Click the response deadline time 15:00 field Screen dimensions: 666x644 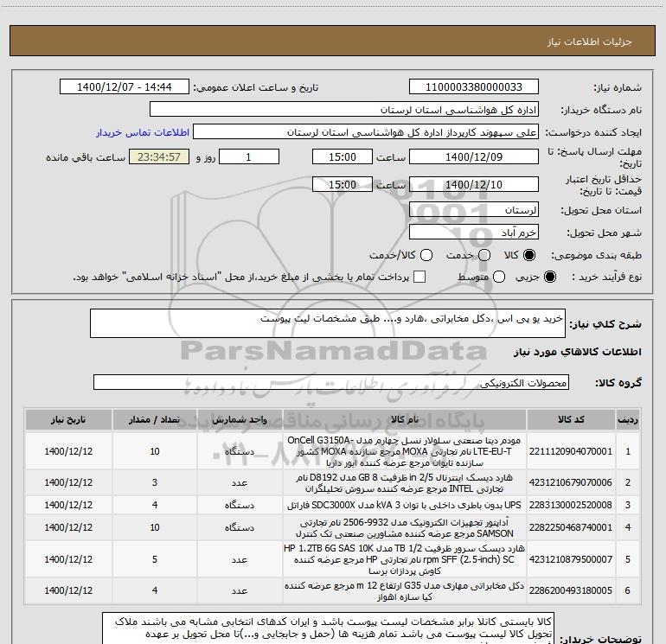point(343,156)
